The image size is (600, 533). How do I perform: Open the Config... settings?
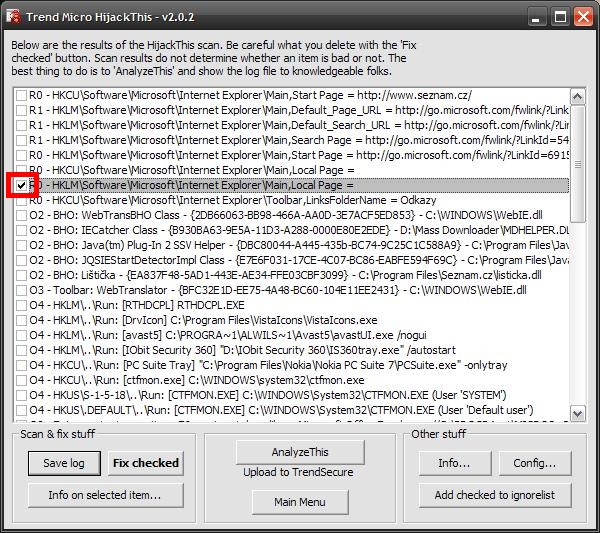coord(535,463)
